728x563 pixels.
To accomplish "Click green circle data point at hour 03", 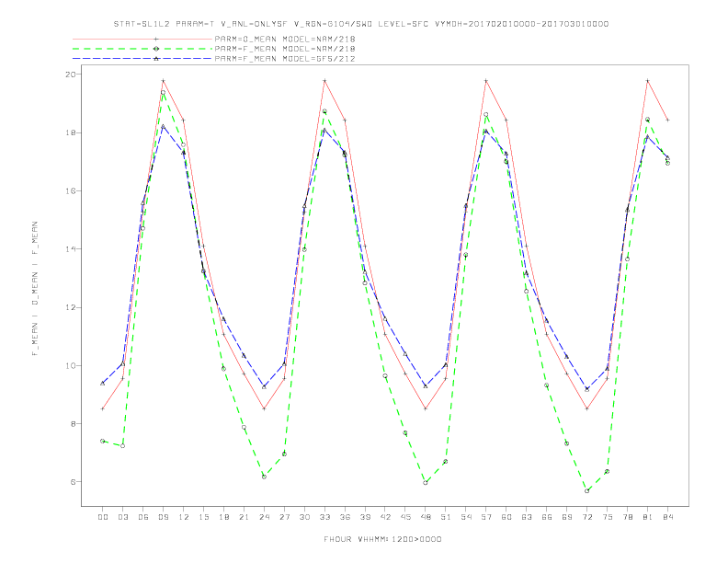I will pyautogui.click(x=122, y=446).
